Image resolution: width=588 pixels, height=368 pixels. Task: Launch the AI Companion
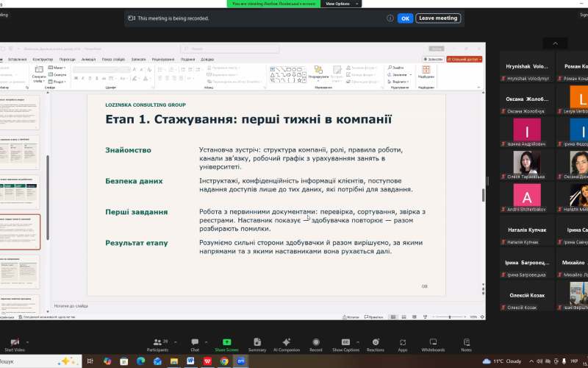coord(287,345)
